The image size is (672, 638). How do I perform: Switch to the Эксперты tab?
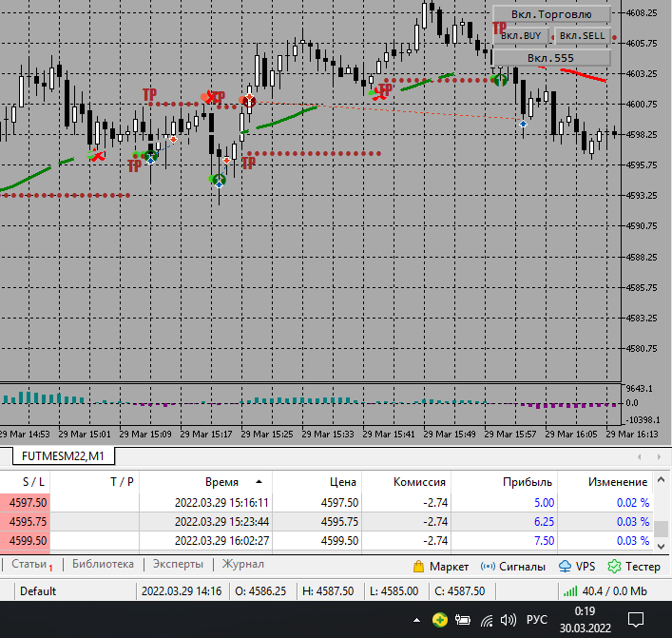[x=178, y=564]
